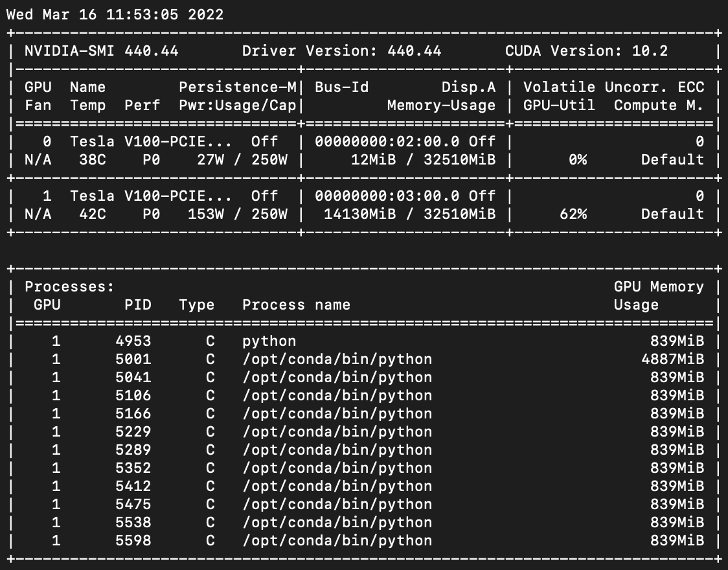This screenshot has height=570, width=728.
Task: Click the "42C" temperature value
Action: coord(93,214)
